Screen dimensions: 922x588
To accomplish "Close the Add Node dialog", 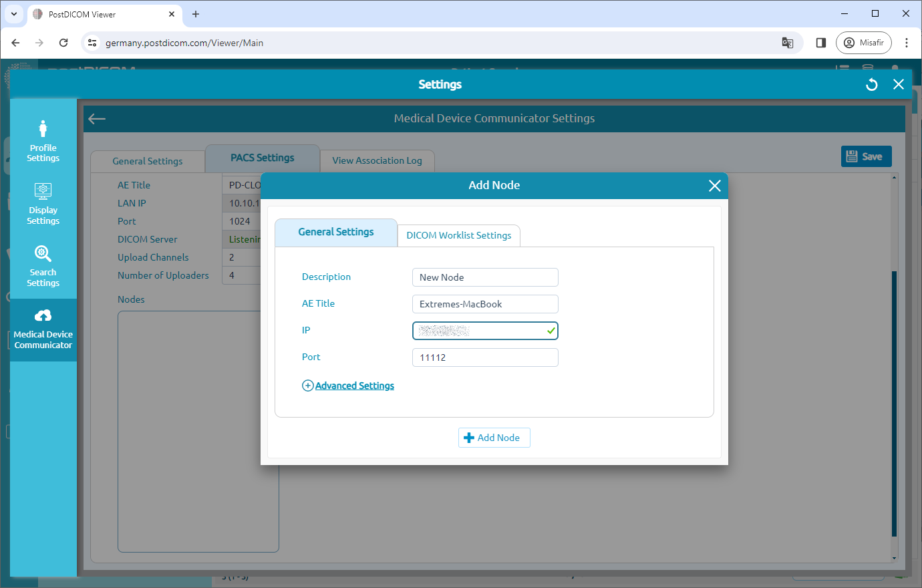I will coord(715,186).
